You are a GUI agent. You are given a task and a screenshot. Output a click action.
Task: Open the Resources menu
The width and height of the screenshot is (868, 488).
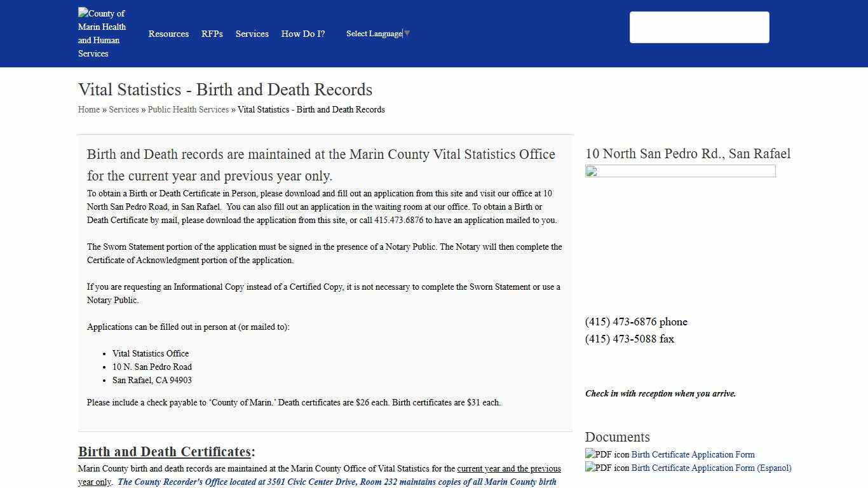coord(168,34)
